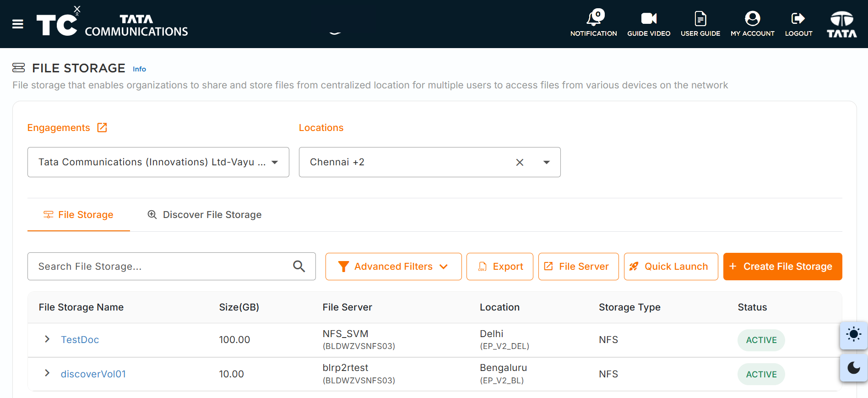Open the Engagements dropdown
868x398 pixels.
[158, 162]
